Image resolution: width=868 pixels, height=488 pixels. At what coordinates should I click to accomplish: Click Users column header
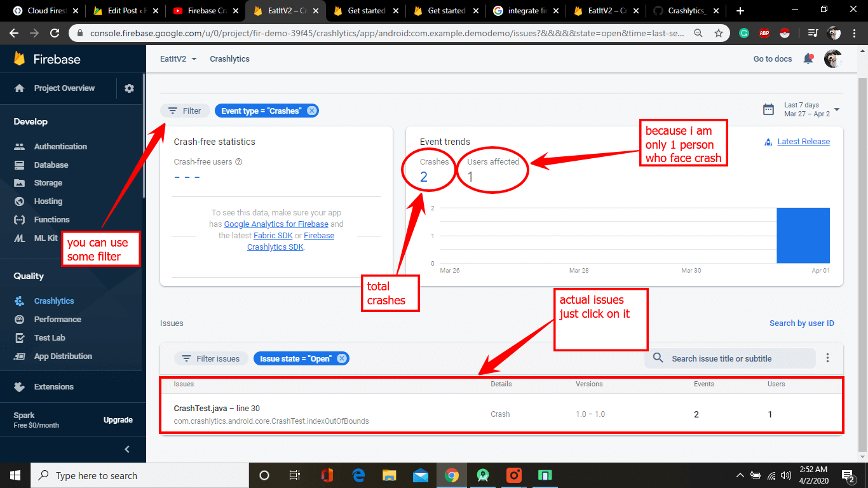776,384
